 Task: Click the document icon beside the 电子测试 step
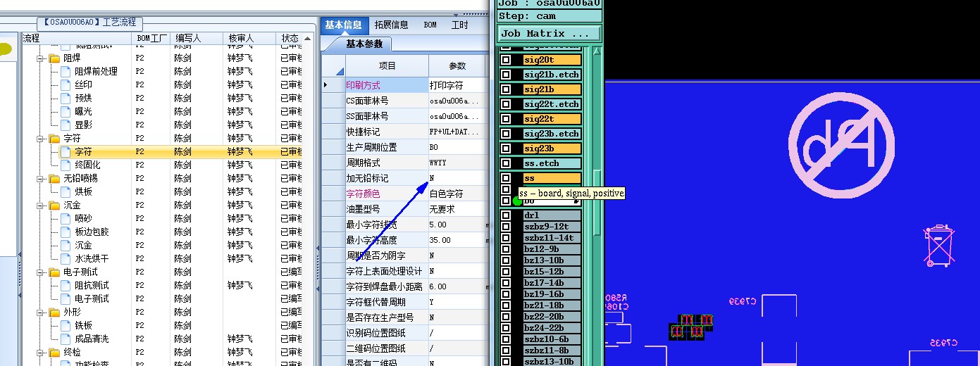pos(66,299)
